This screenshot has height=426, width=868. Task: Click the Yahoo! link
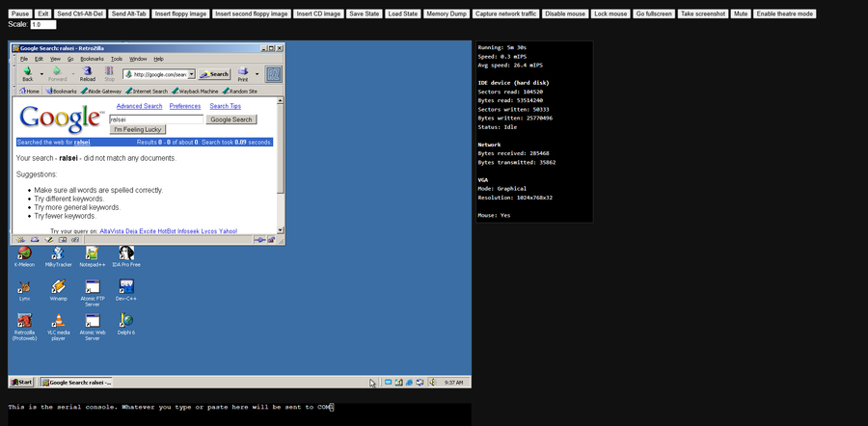(228, 231)
